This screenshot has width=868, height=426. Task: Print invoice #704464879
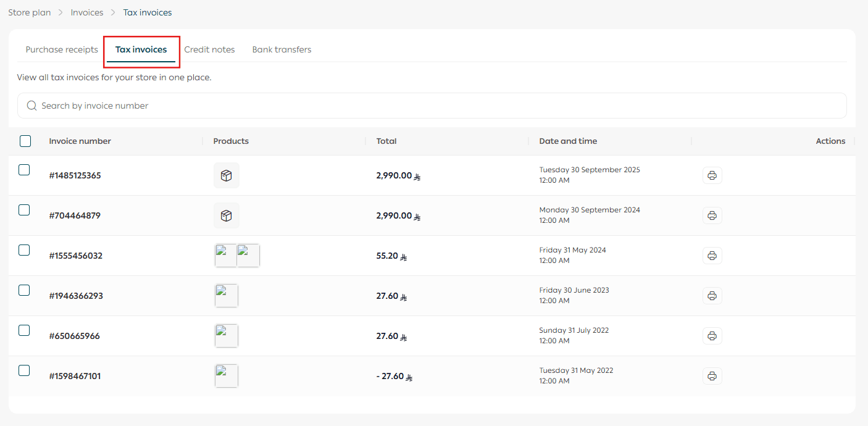click(x=712, y=215)
